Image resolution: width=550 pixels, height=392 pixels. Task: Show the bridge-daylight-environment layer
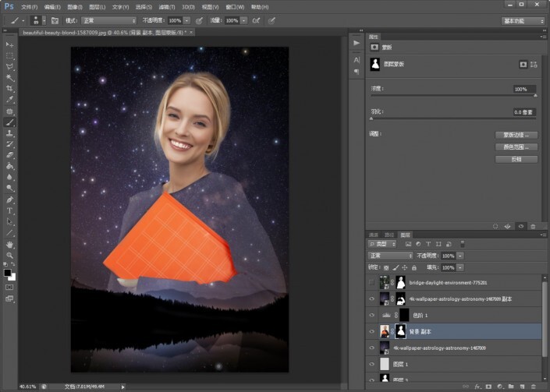[x=372, y=283]
